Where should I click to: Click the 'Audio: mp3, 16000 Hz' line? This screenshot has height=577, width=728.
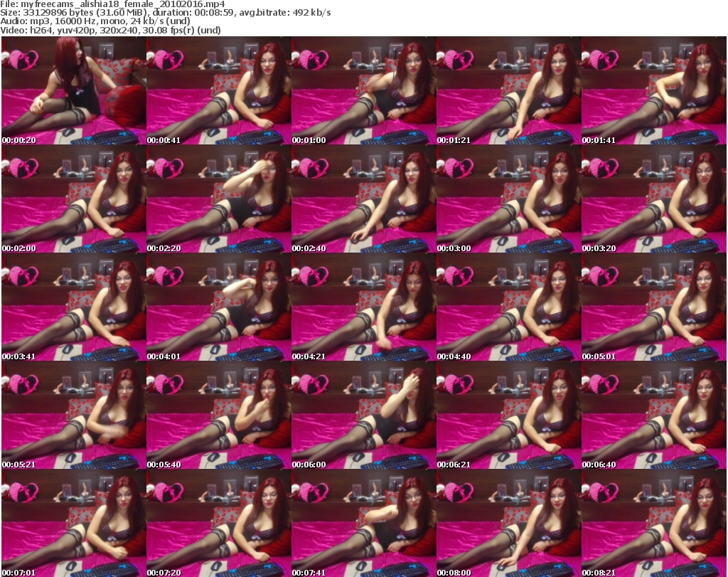click(x=95, y=21)
